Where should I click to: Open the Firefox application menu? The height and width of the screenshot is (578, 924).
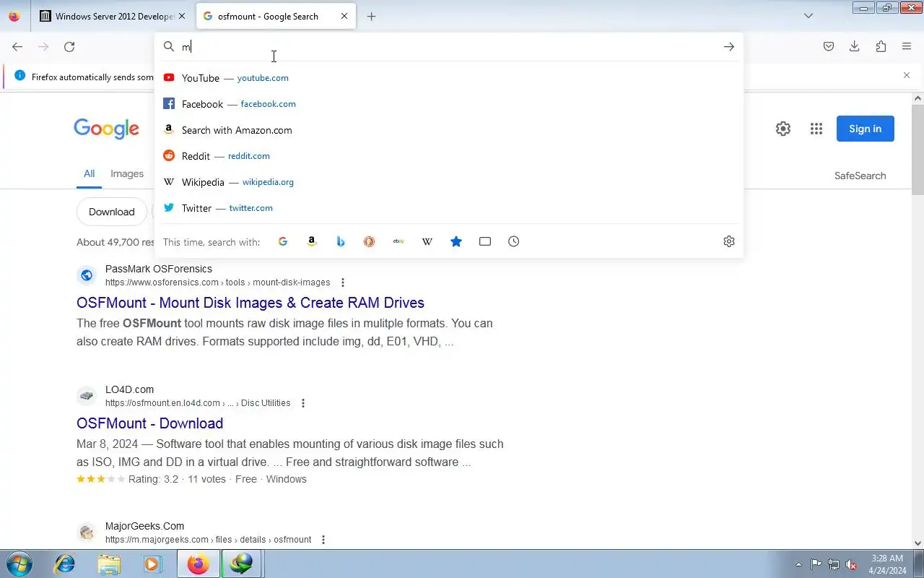pos(907,47)
